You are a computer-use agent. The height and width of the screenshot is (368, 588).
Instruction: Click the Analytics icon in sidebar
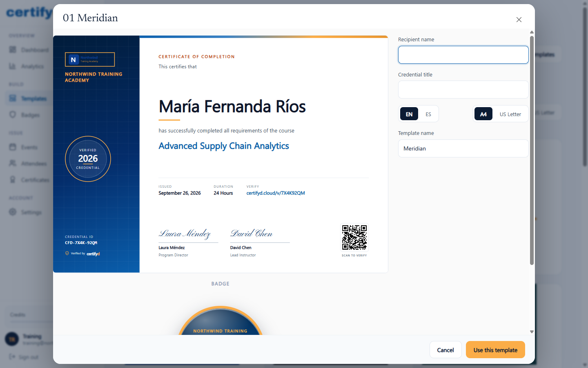(13, 66)
